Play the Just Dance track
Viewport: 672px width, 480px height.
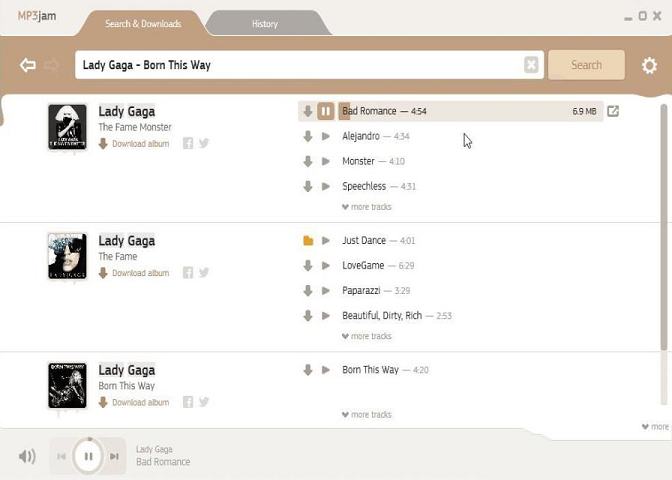tap(326, 240)
